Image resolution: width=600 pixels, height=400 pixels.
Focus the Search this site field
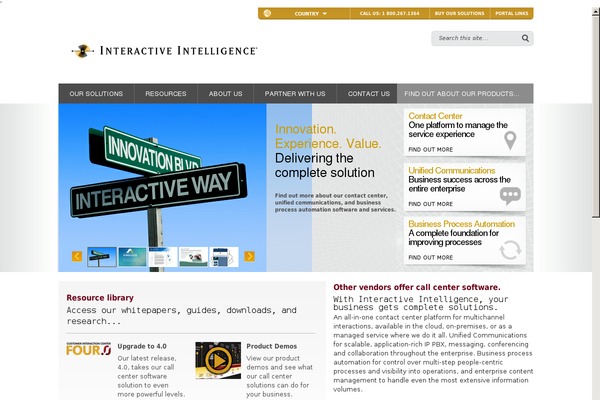click(476, 38)
